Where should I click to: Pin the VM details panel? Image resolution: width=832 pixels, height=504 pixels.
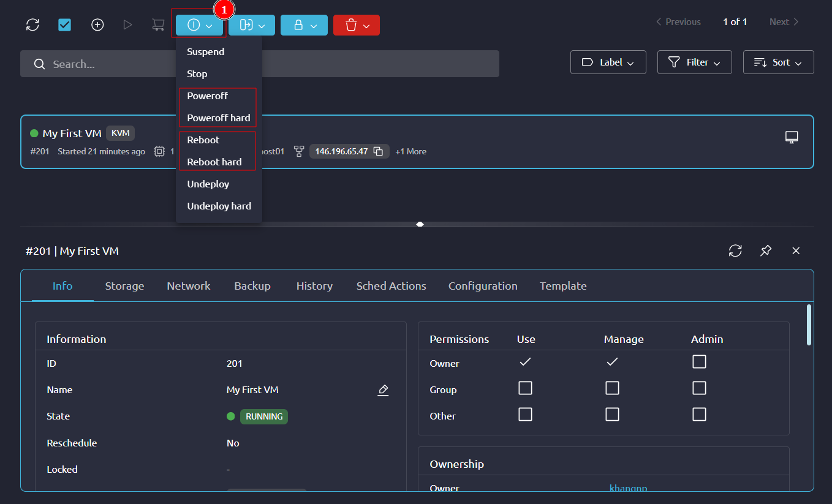(766, 250)
